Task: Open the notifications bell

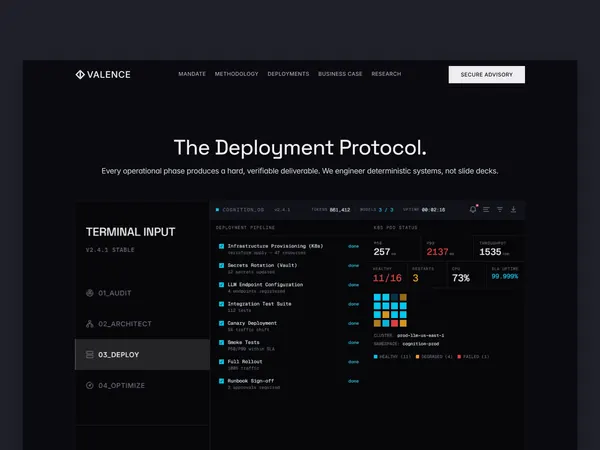Action: click(x=473, y=209)
